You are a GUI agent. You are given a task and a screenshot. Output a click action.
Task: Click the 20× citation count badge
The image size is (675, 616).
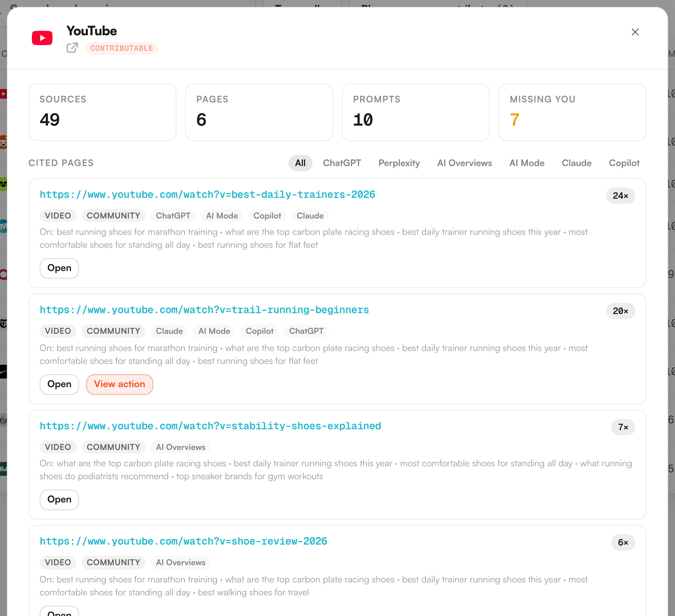[x=620, y=311]
